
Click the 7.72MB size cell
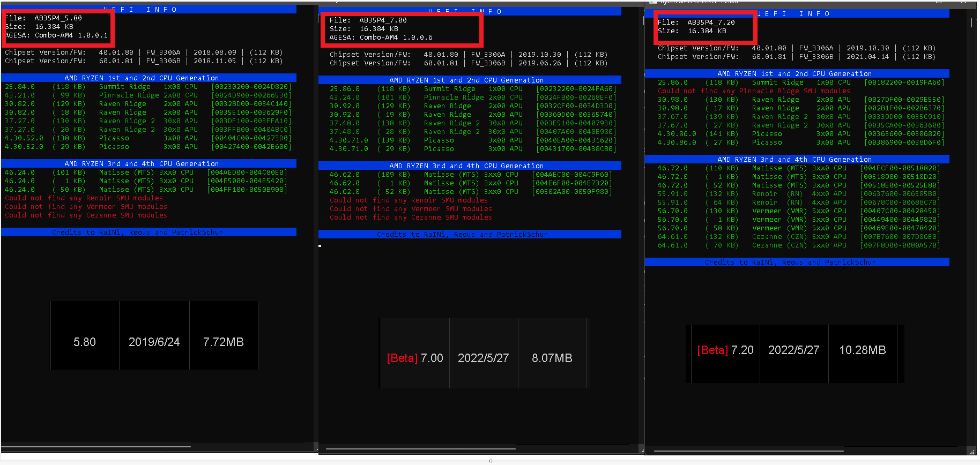(224, 335)
